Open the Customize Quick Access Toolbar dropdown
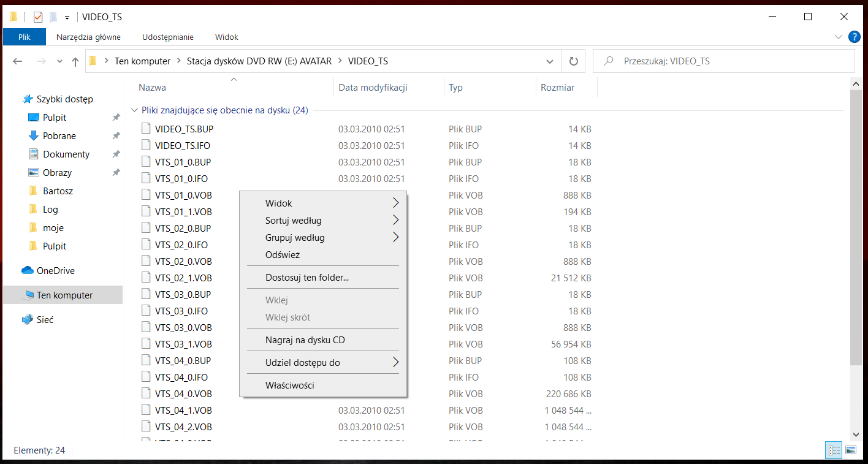The image size is (868, 467). point(67,17)
